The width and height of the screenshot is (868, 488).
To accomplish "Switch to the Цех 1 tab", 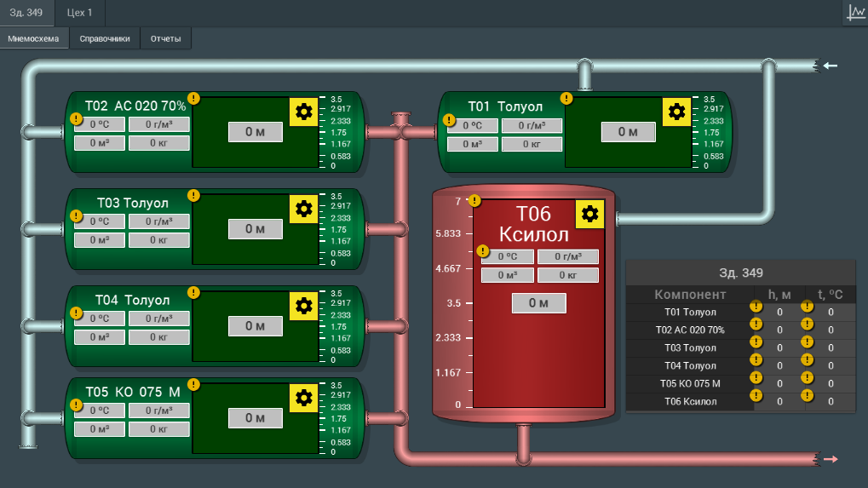I will click(79, 13).
